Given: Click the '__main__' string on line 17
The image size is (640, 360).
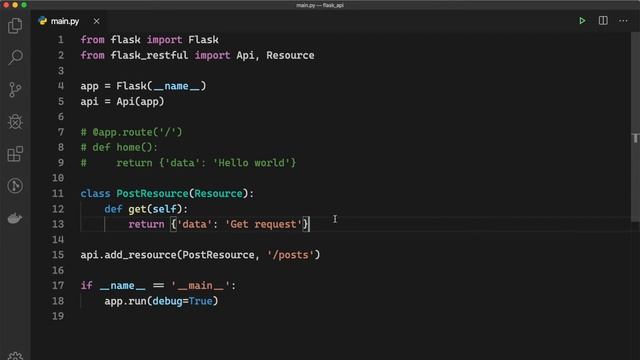Looking at the screenshot, I should (200, 286).
